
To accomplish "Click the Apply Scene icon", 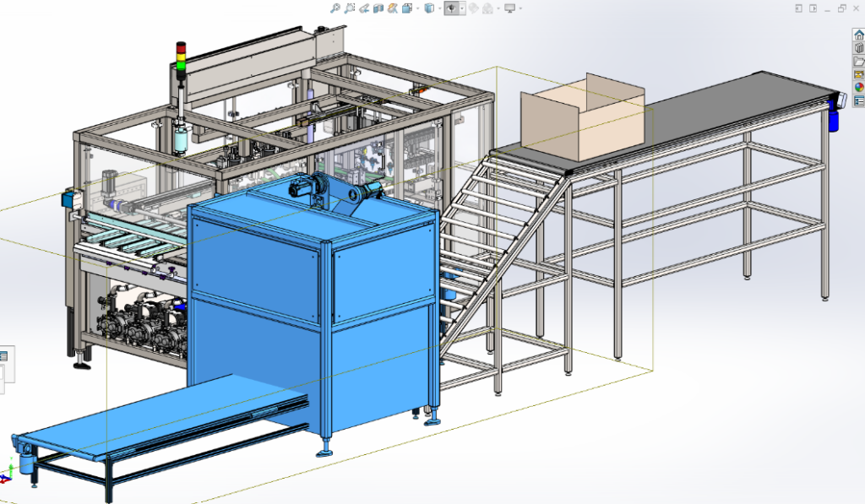I will (487, 8).
